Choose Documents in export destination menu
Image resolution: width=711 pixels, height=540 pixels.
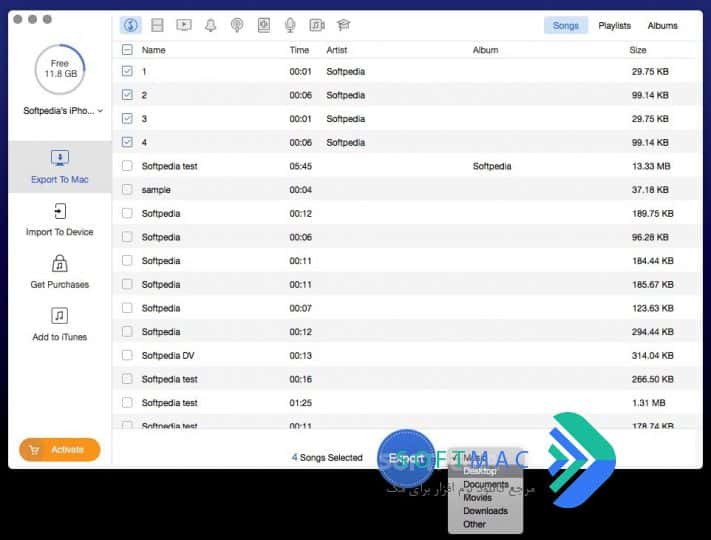485,484
